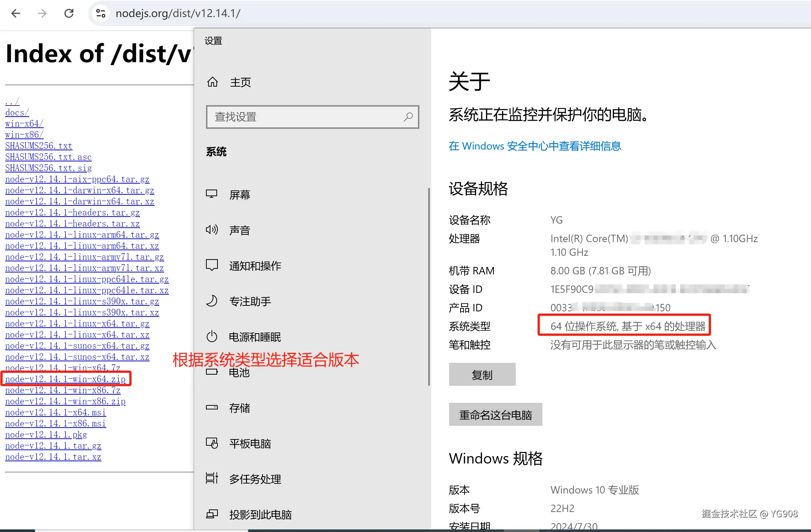Click the moon icon for 专注助手
Viewport: 811px width, 532px height.
click(x=212, y=301)
